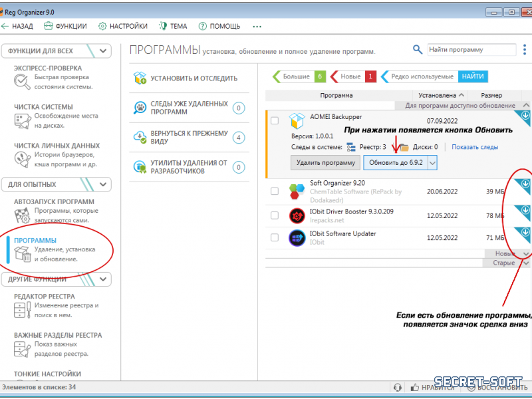Image resolution: width=532 pixels, height=399 pixels.
Task: Expand the «Новые» group in program list
Action: coord(526,253)
